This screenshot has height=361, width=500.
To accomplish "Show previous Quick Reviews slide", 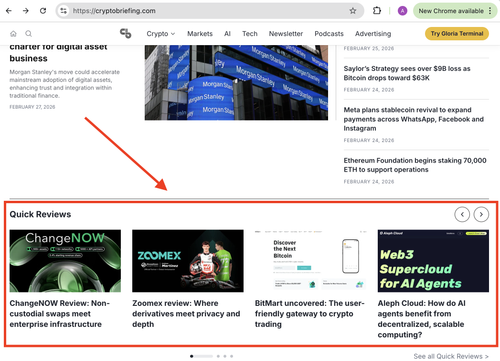I will (462, 214).
